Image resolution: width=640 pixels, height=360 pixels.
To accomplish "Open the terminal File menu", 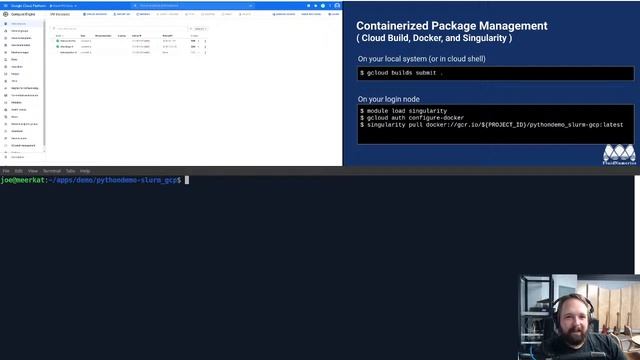I will coord(6,171).
